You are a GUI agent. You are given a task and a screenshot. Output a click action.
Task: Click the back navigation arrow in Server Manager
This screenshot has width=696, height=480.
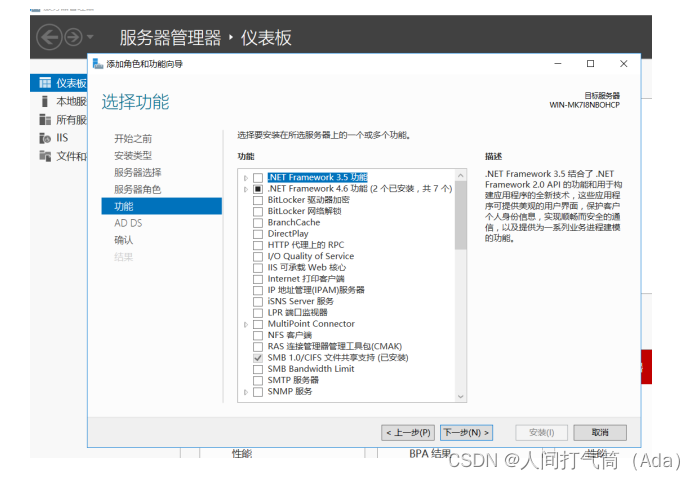coord(49,38)
